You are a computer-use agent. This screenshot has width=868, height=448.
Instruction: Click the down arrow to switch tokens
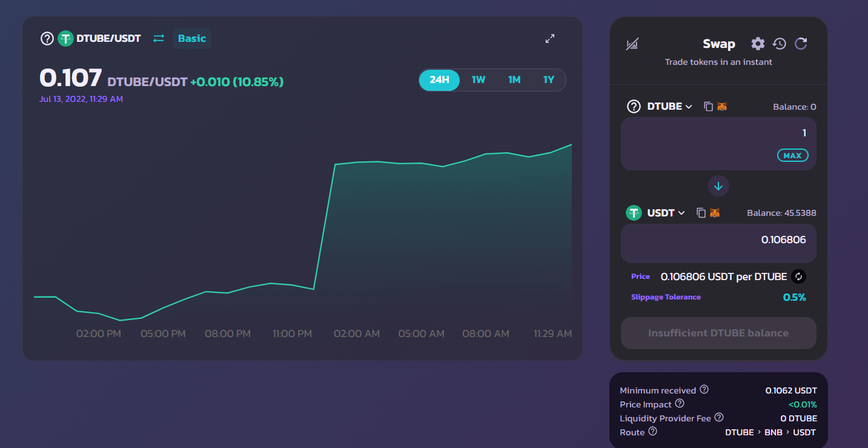718,186
